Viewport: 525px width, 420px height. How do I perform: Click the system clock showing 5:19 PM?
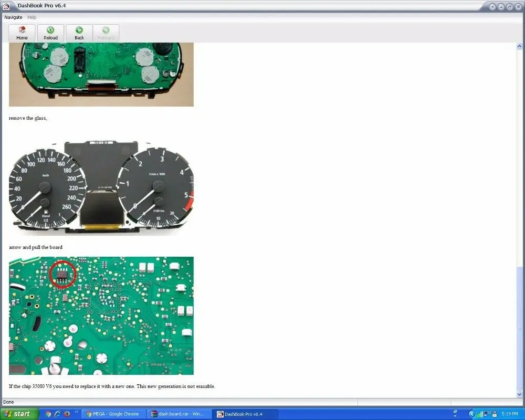[510, 414]
